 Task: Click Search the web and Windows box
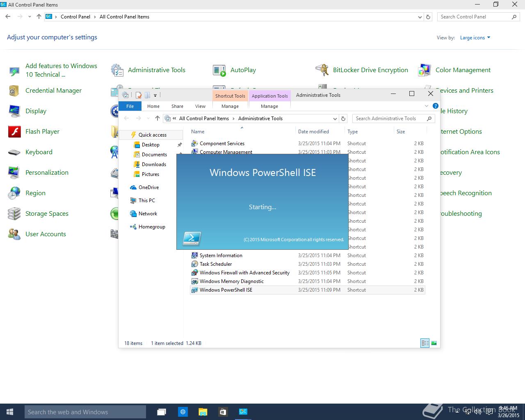[85, 412]
